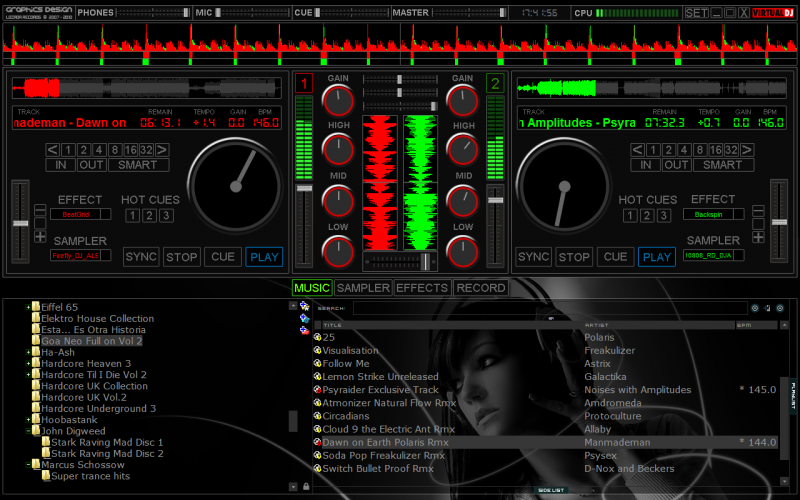Expand the Ha-Ash folder

[x=28, y=352]
